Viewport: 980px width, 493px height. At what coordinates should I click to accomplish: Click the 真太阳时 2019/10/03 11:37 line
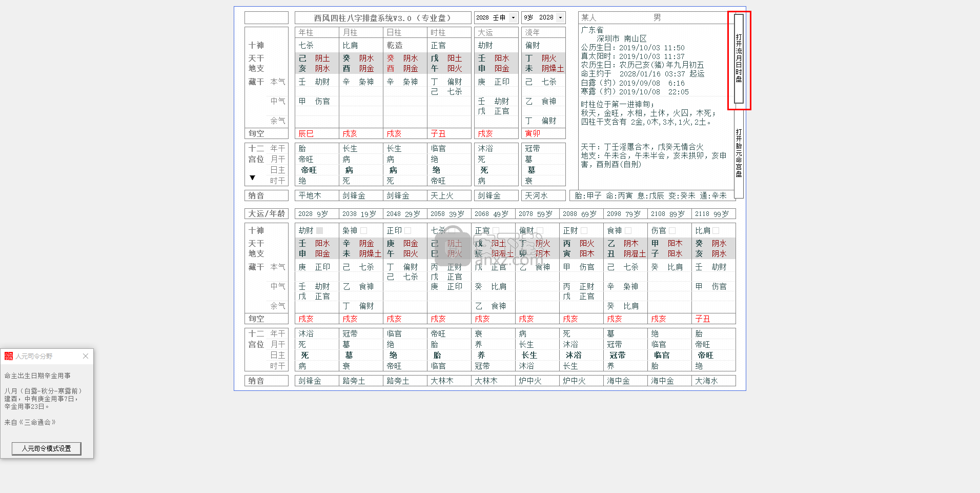pyautogui.click(x=632, y=56)
